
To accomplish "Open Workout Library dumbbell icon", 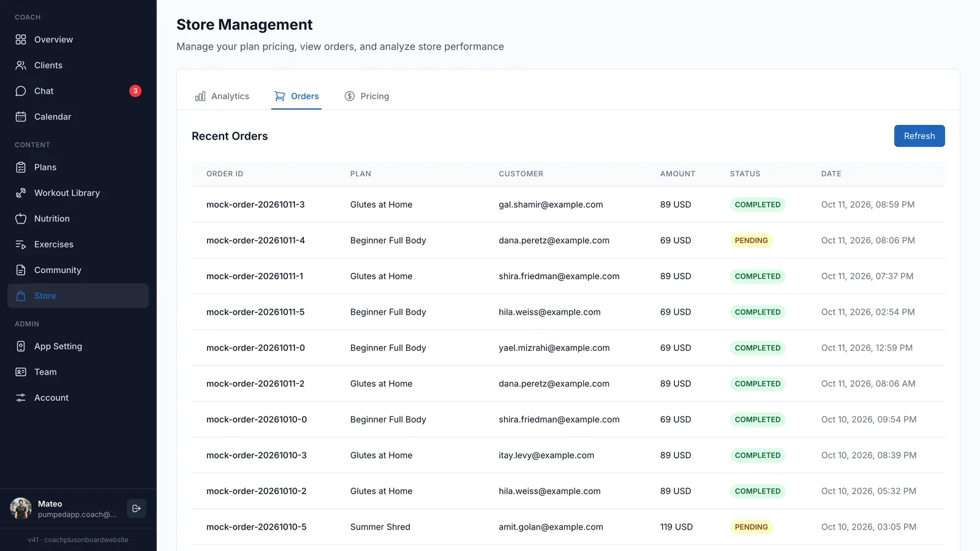I will [x=21, y=193].
